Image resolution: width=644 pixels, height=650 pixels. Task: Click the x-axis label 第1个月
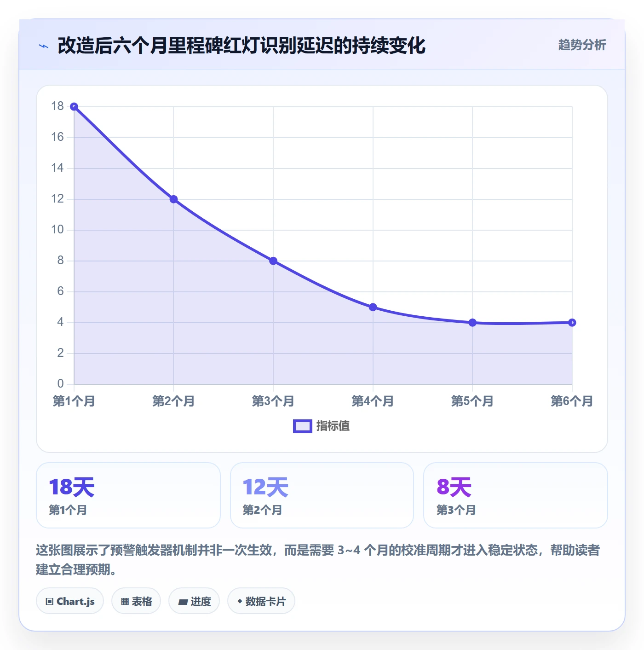[74, 401]
